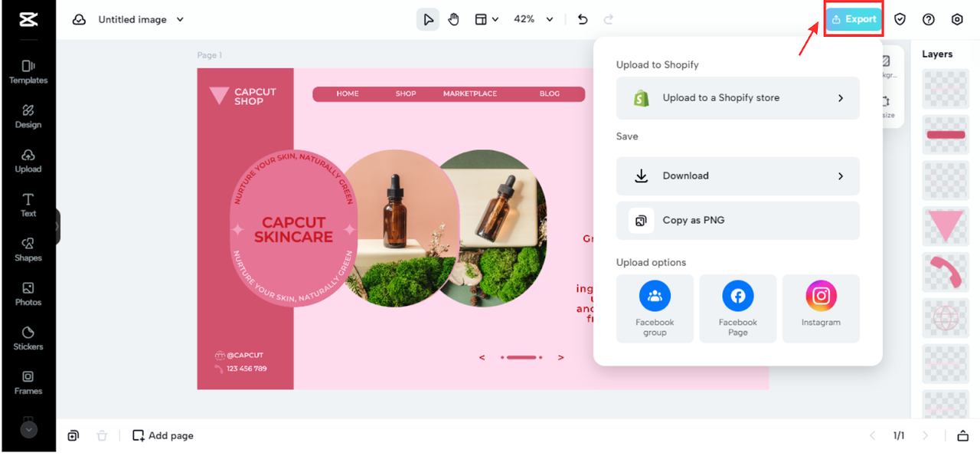The image size is (980, 456).
Task: Click the download arrow icon
Action: pyautogui.click(x=642, y=176)
